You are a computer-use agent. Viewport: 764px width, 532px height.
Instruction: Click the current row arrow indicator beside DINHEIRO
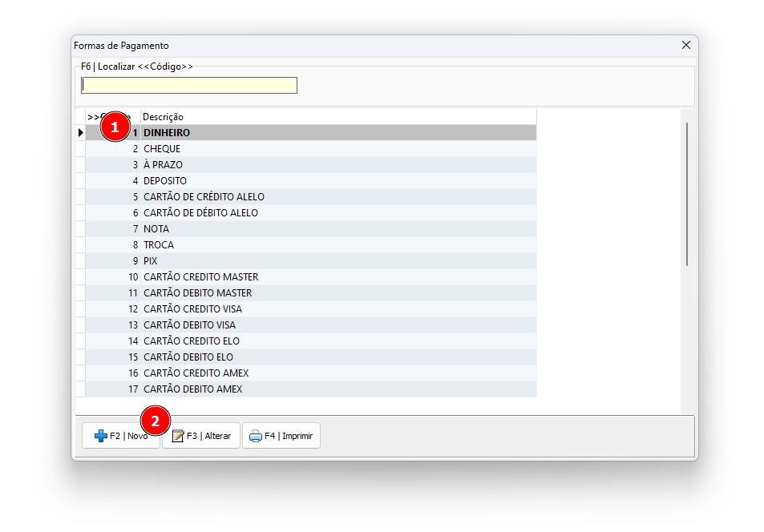80,133
